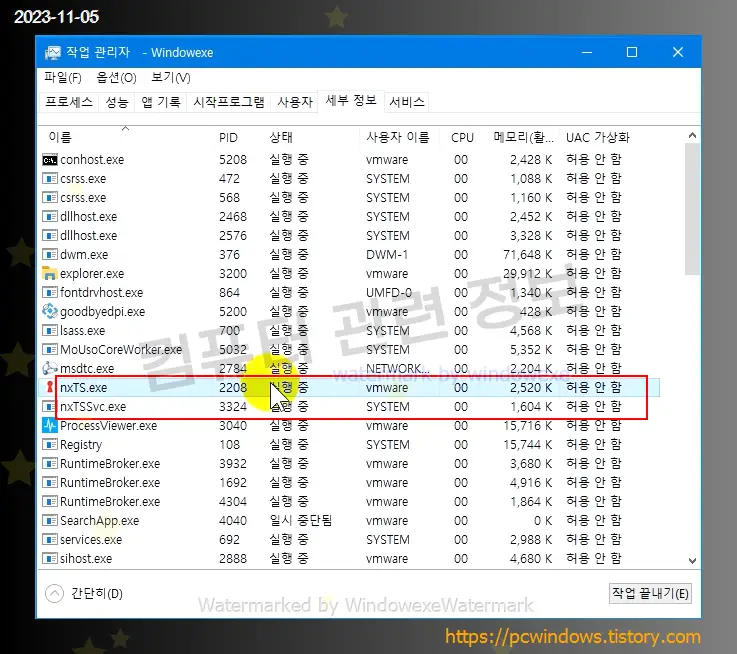Collapse to simple view with 간단히(D) arrow

[54, 594]
